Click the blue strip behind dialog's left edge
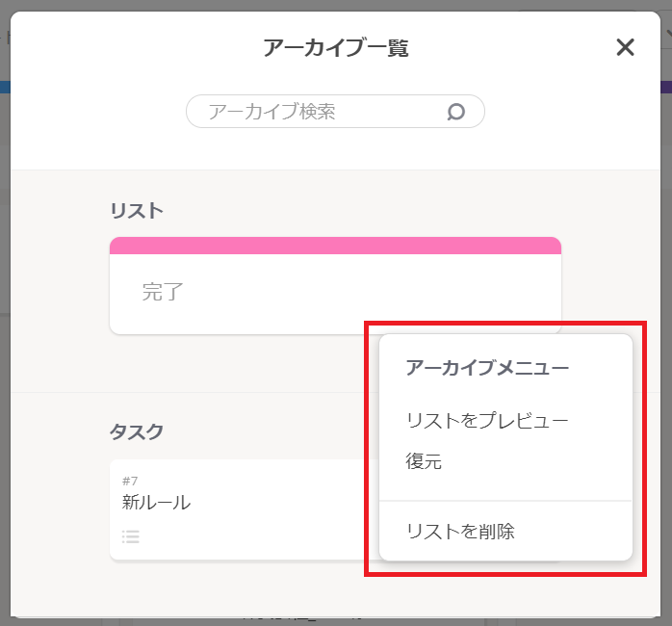Screen dimensions: 672x626 4,87
